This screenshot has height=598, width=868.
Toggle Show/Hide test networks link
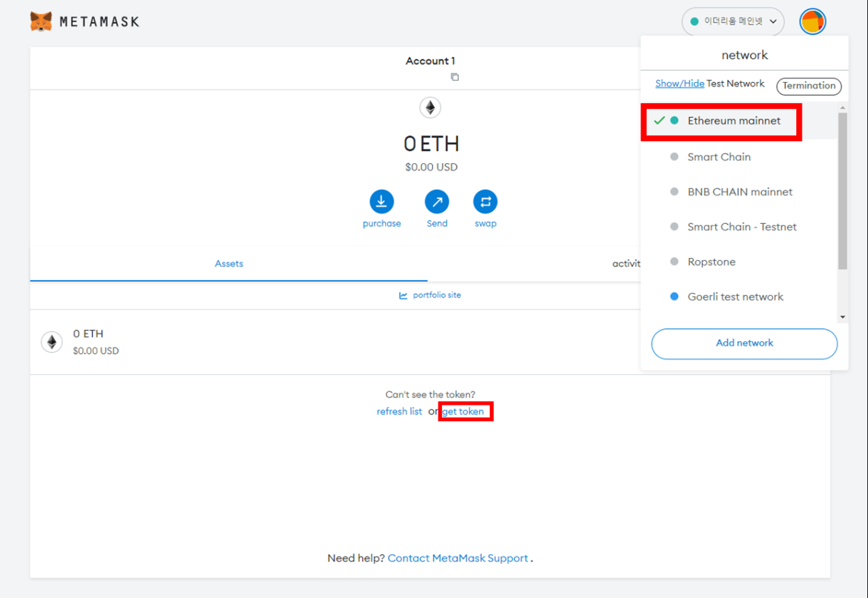(680, 83)
